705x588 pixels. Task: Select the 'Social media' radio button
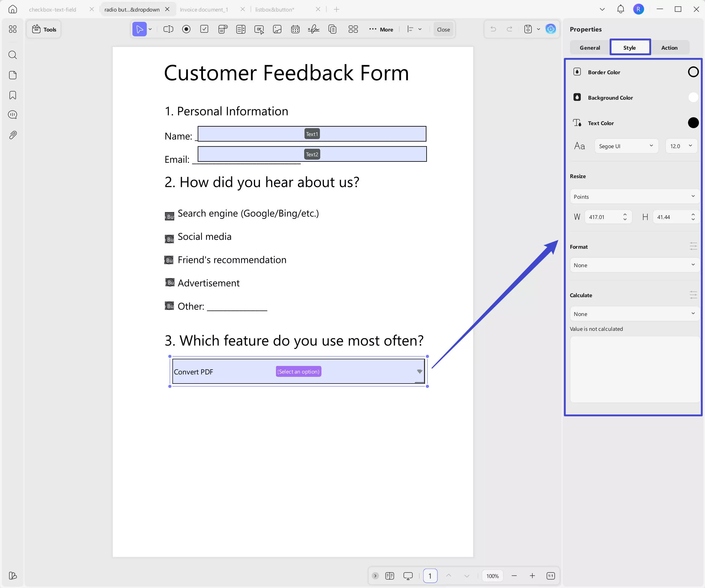click(x=169, y=239)
